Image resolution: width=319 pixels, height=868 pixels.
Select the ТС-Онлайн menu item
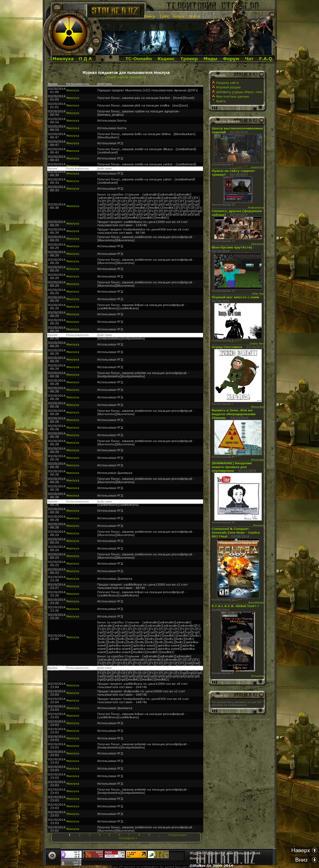138,59
